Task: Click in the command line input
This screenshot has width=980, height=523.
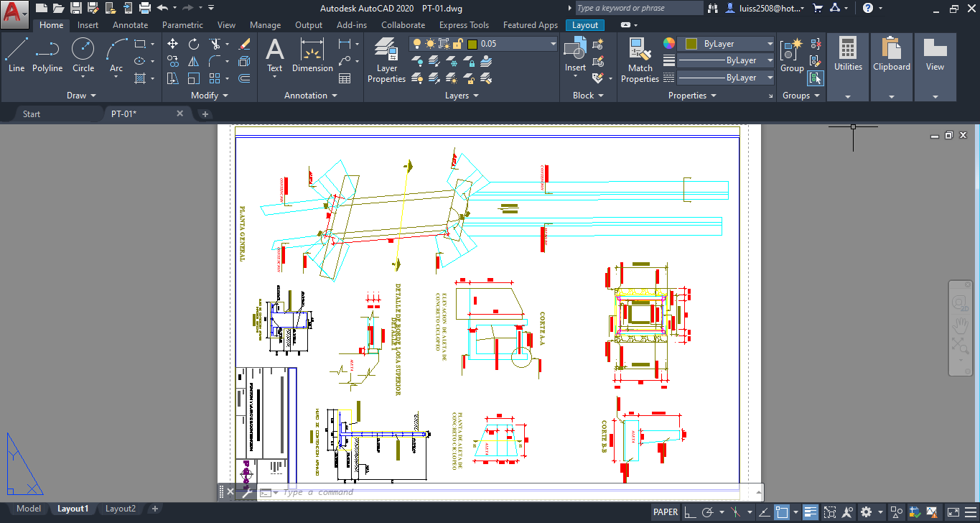Action: [x=517, y=492]
